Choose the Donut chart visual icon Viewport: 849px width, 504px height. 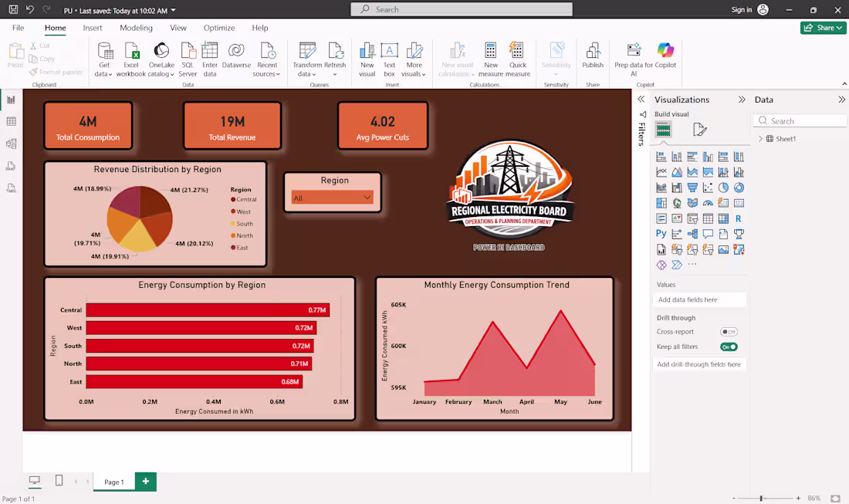[x=739, y=188]
